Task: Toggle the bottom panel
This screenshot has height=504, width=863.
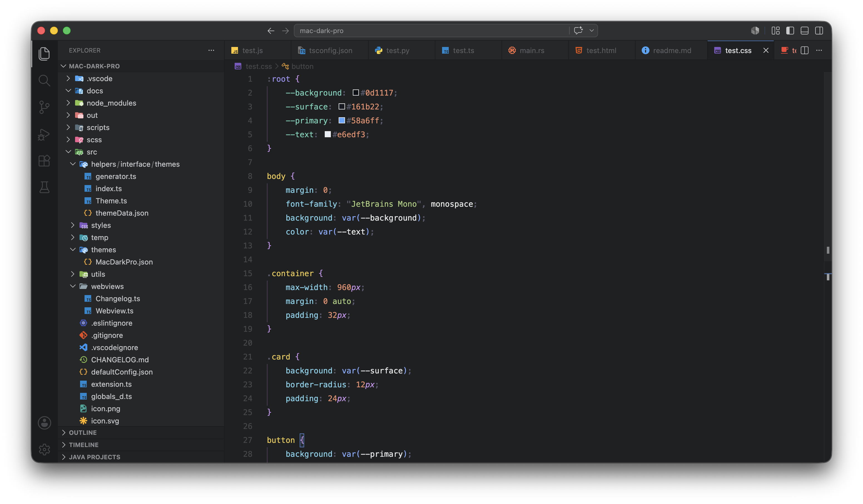Action: point(805,31)
